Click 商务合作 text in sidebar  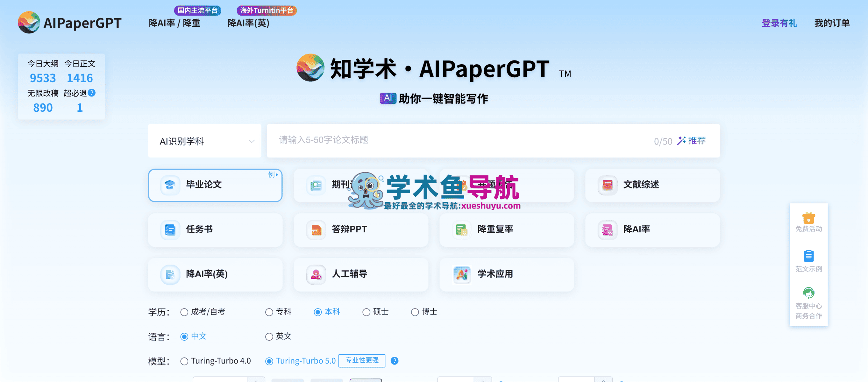pos(809,316)
